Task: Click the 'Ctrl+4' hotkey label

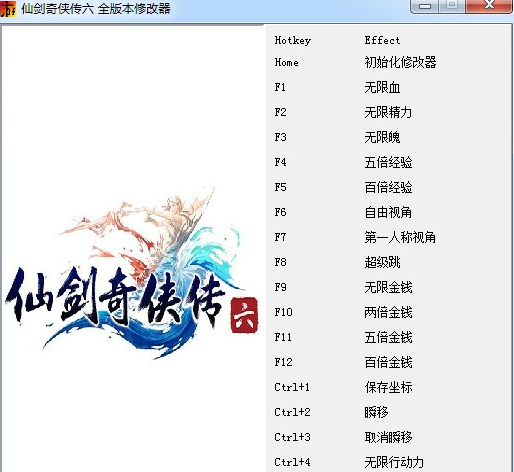Action: [292, 462]
